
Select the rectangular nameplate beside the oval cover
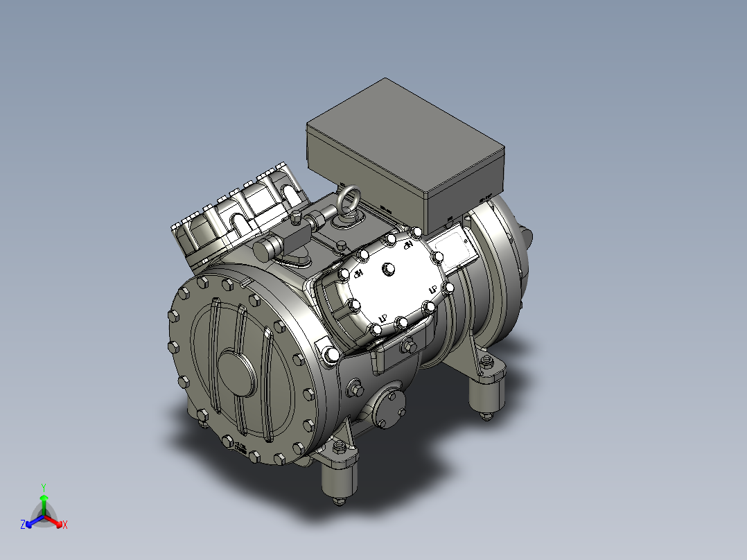452,249
